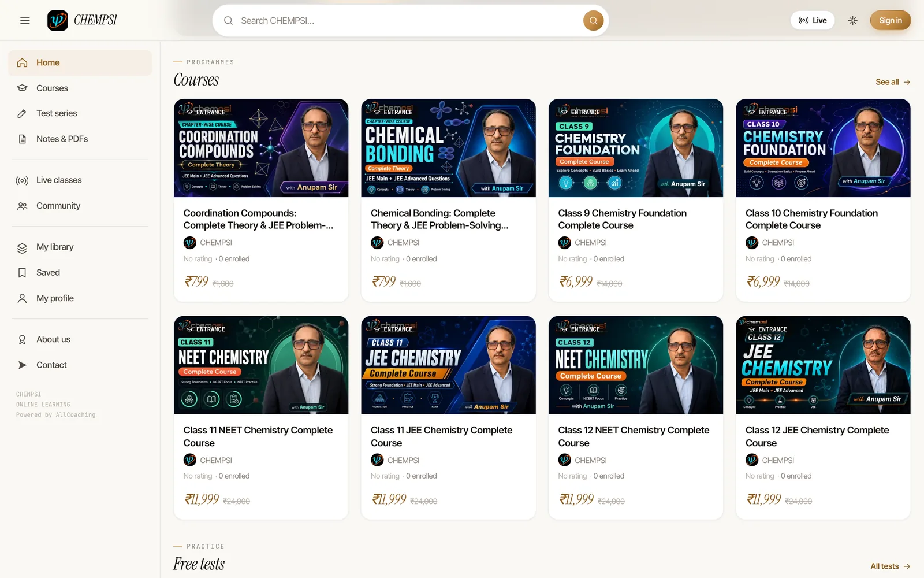Click All tests link

(891, 566)
